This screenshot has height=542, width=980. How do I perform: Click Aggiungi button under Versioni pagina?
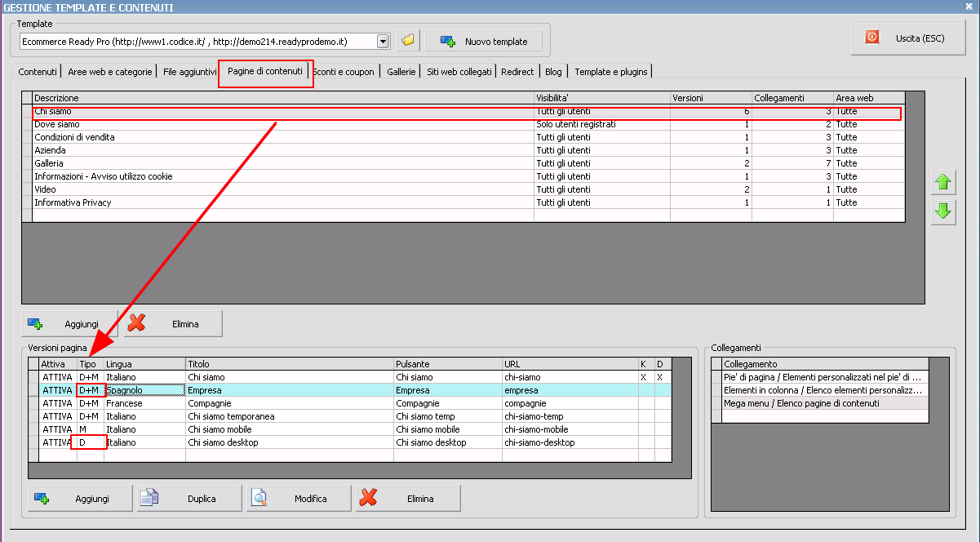pyautogui.click(x=80, y=498)
